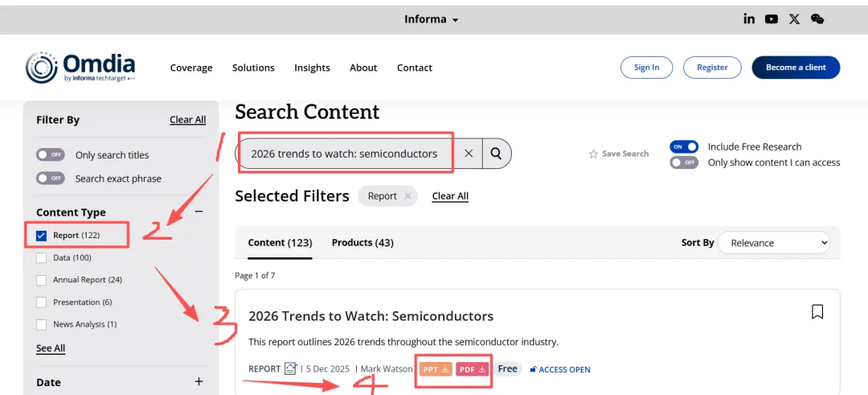Open the Sort By Relevance dropdown
Screen dimensions: 868x395
[x=773, y=242]
